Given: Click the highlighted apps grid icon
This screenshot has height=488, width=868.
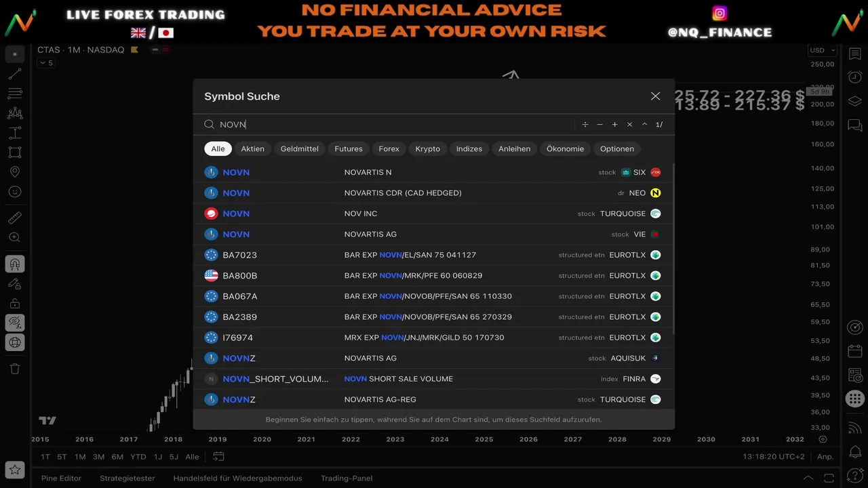Looking at the screenshot, I should pos(855,399).
